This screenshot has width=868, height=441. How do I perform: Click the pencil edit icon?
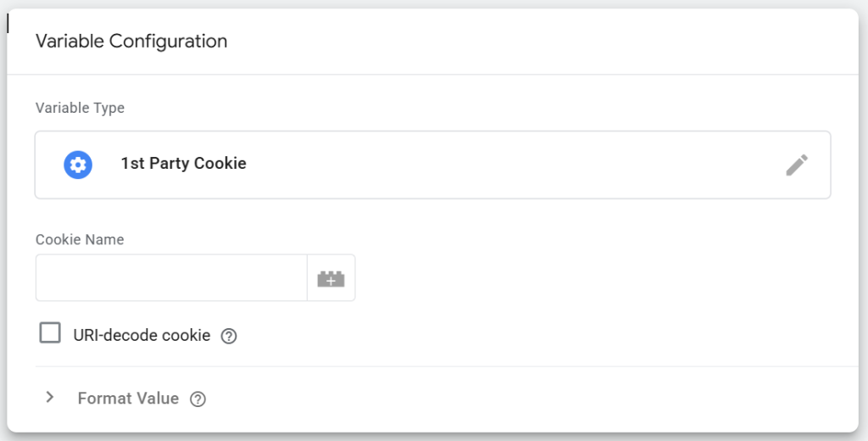tap(797, 165)
